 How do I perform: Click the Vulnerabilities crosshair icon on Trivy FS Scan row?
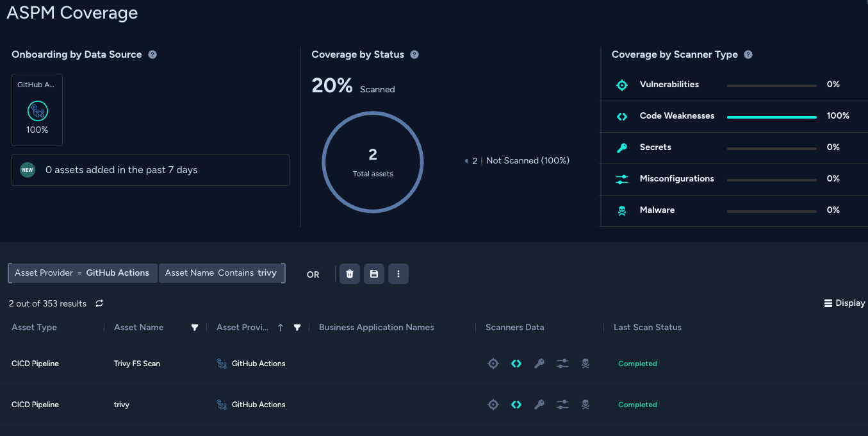[493, 363]
